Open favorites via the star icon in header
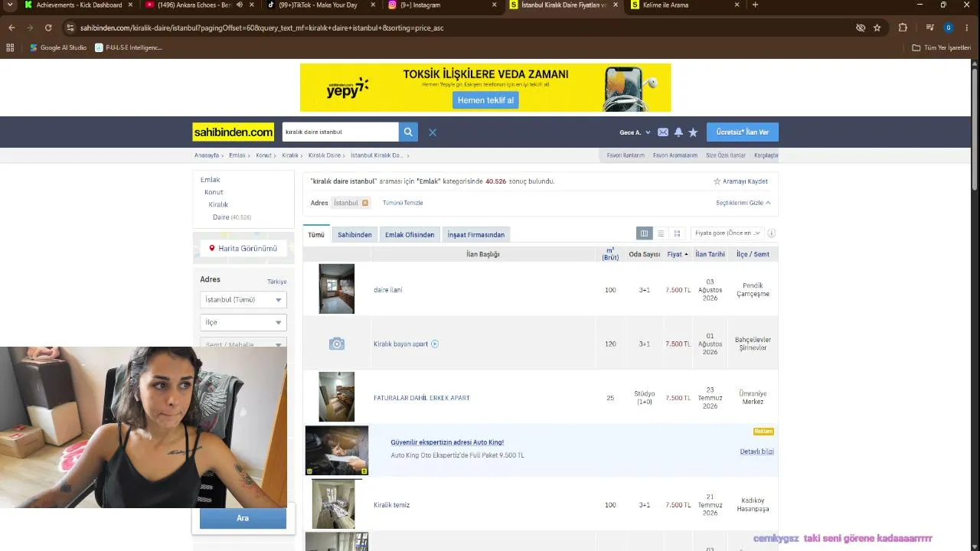The height and width of the screenshot is (551, 980). [x=693, y=132]
